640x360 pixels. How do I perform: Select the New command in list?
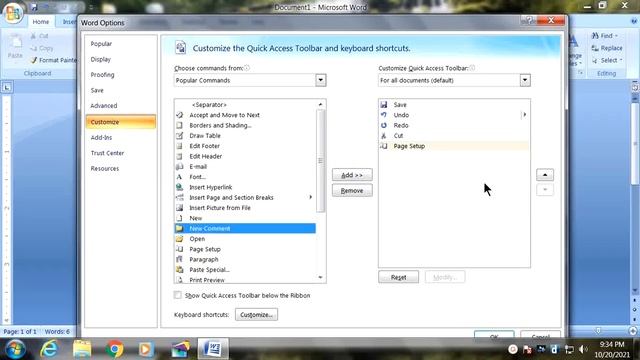[x=245, y=218]
